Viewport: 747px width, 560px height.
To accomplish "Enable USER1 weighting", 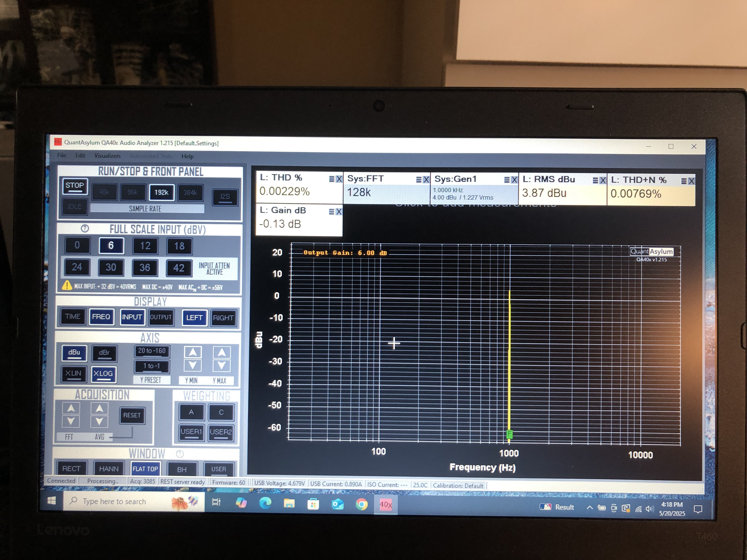I will [x=191, y=432].
